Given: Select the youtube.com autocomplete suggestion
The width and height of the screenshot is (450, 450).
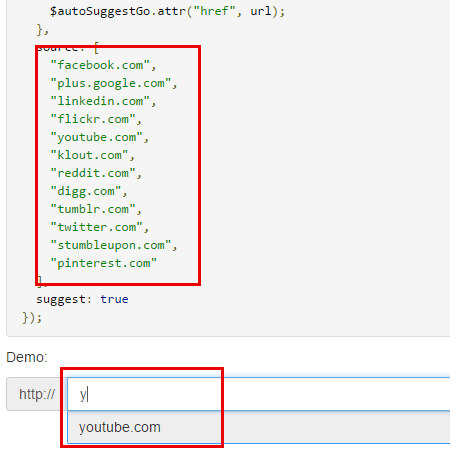Looking at the screenshot, I should pyautogui.click(x=259, y=427).
